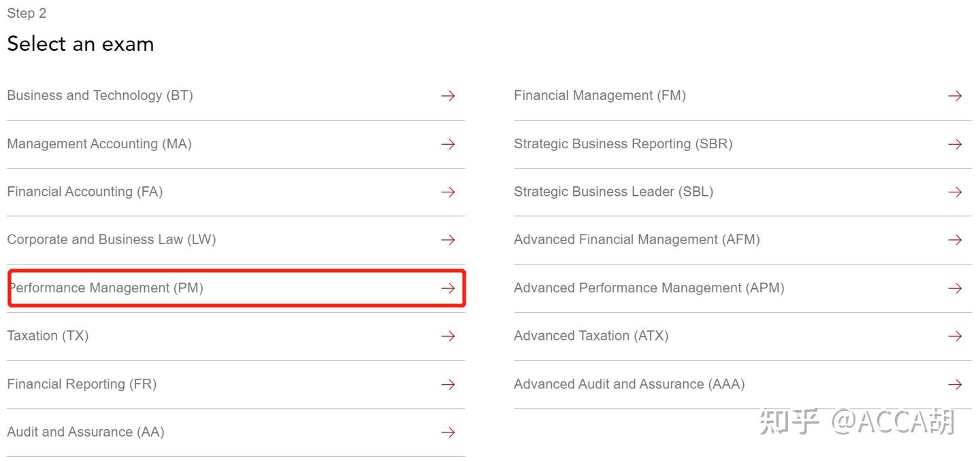The width and height of the screenshot is (980, 461).
Task: Click arrow next to Strategic Business Reporting
Action: tap(955, 144)
